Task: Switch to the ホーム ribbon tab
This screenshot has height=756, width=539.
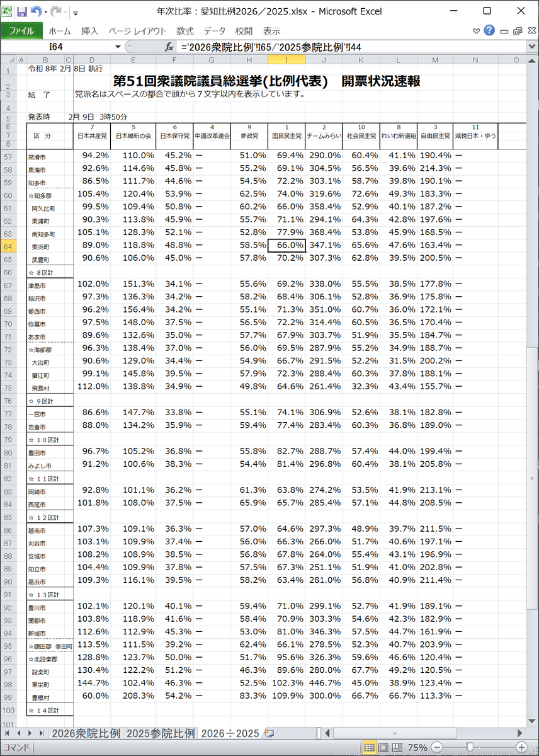Action: 60,30
